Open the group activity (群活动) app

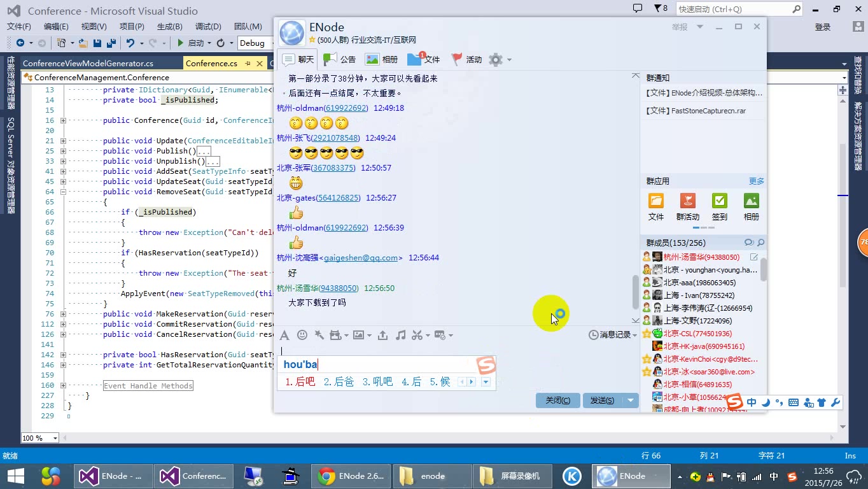687,201
